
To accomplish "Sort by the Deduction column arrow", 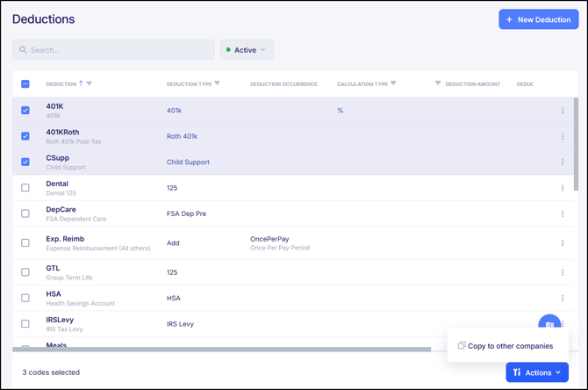I will [81, 83].
